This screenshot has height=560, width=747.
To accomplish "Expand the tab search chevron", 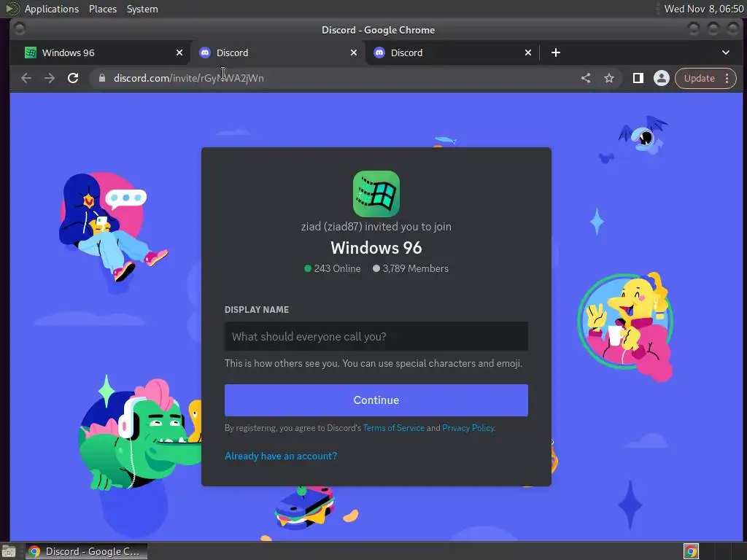I will tap(726, 52).
